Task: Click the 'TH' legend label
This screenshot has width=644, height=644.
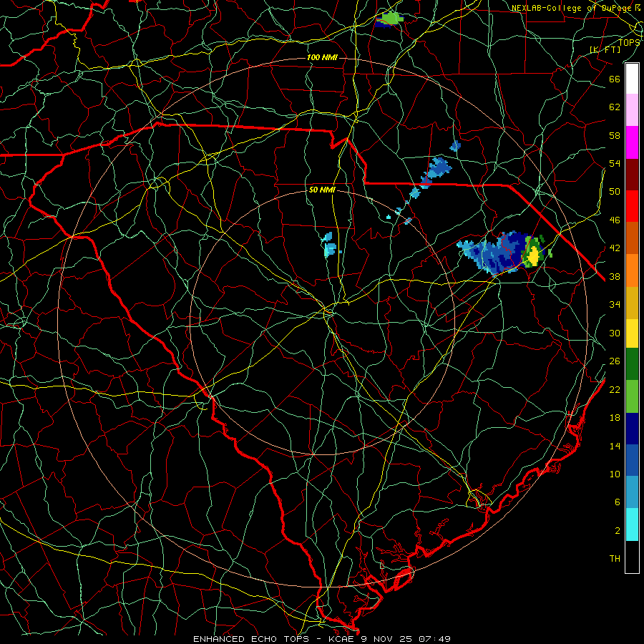Action: pos(615,559)
